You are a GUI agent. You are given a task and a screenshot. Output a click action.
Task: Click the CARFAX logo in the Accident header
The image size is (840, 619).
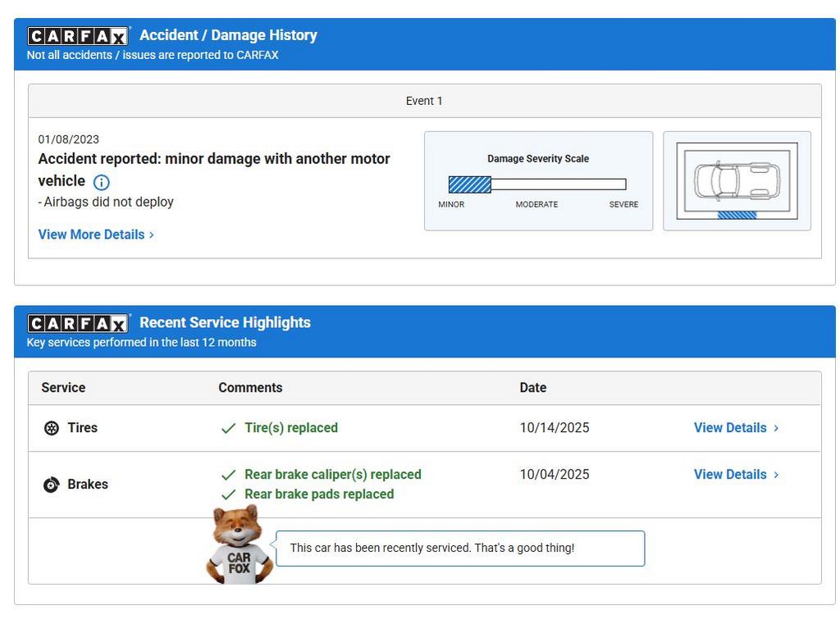tap(78, 36)
